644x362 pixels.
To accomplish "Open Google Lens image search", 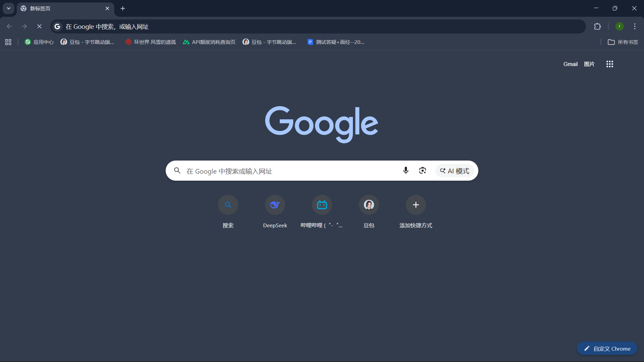I will tap(422, 171).
